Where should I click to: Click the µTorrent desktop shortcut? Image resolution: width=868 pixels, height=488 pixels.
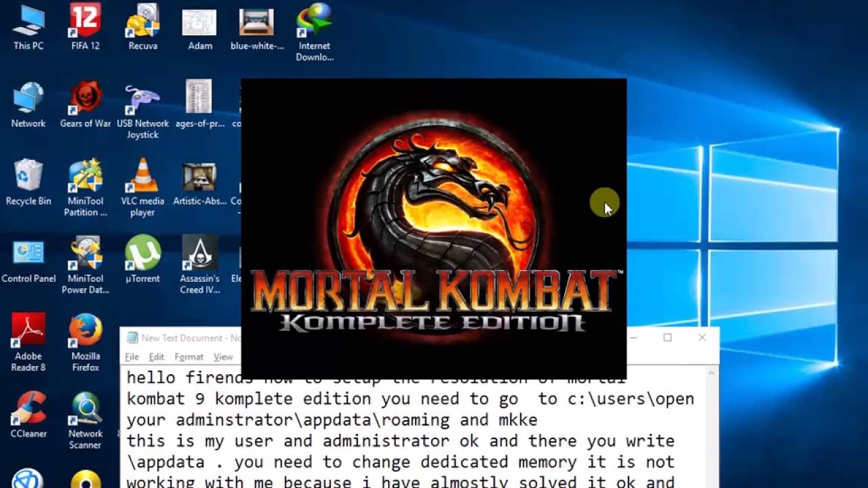click(x=142, y=260)
